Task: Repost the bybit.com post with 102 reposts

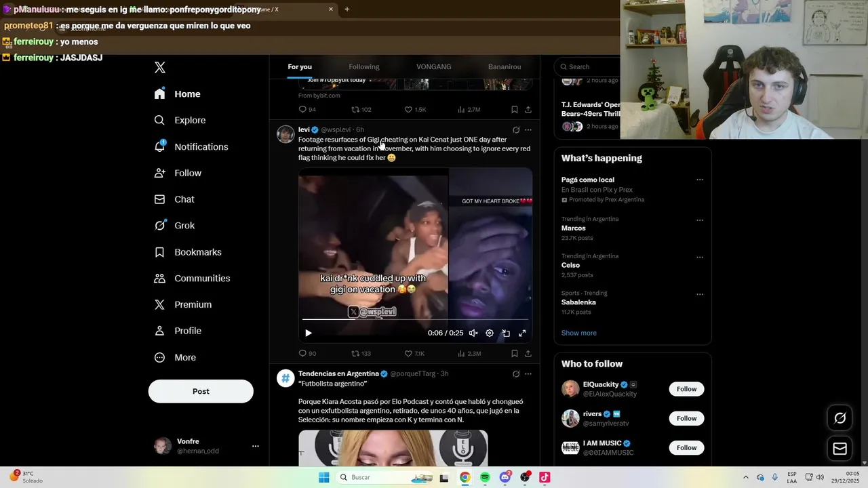Action: coord(355,109)
